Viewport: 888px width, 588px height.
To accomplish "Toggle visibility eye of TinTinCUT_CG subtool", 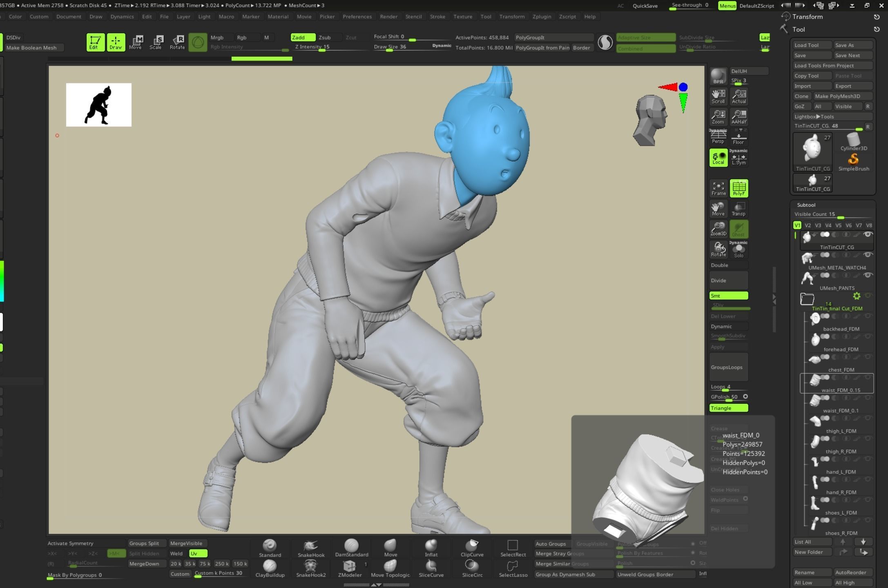I will (x=868, y=234).
